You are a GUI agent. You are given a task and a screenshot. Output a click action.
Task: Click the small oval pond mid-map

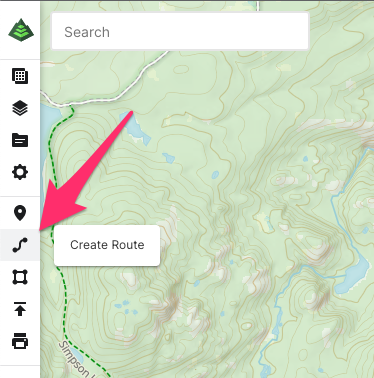[x=215, y=175]
